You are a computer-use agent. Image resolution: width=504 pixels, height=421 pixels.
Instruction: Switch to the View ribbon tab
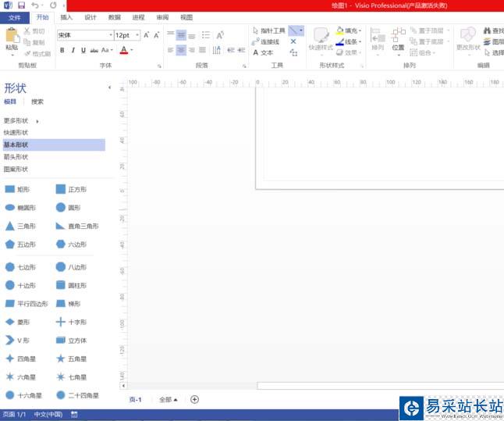186,17
